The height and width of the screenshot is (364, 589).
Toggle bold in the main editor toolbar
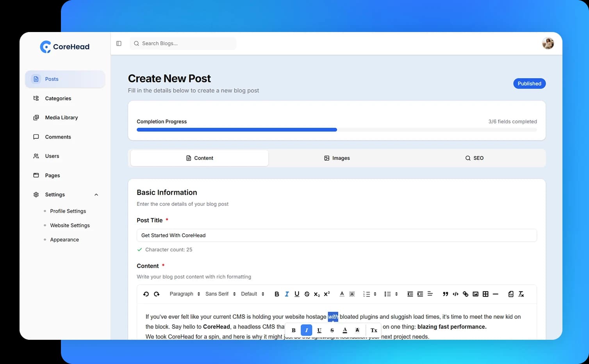point(277,294)
